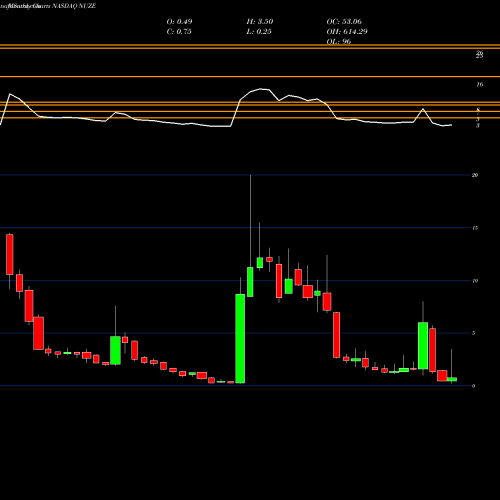Click the OL: 96 reading
This screenshot has height=500, width=500.
point(339,41)
